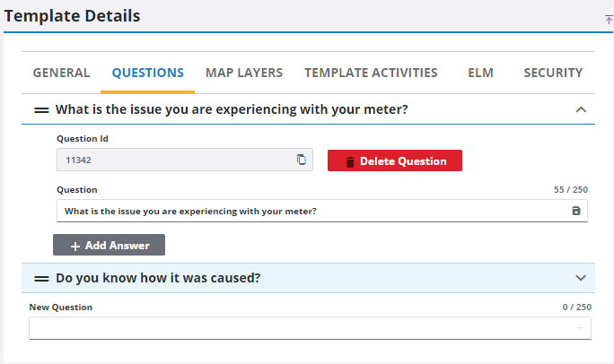Expand the 'Do you know how it was caused?' chevron

pyautogui.click(x=580, y=278)
